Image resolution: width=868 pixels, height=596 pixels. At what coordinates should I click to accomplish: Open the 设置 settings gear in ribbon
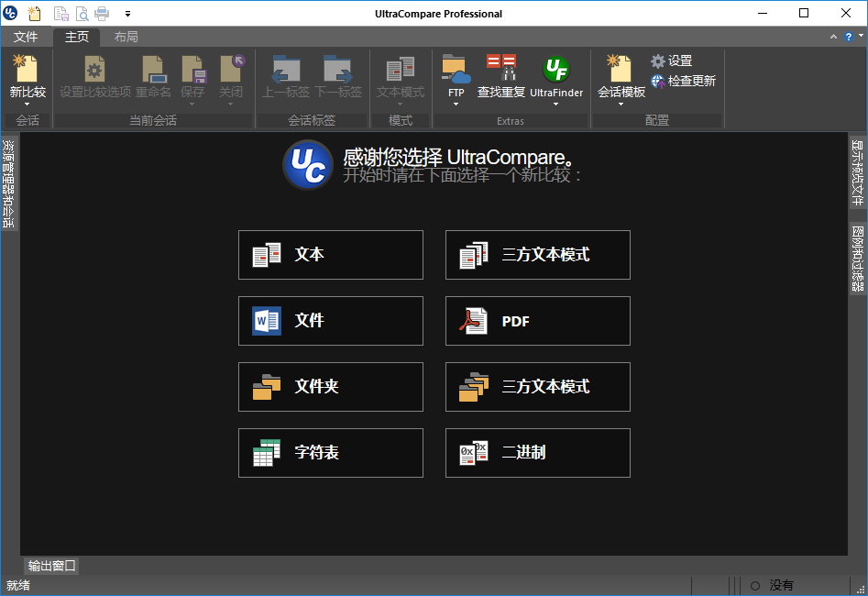pyautogui.click(x=671, y=61)
